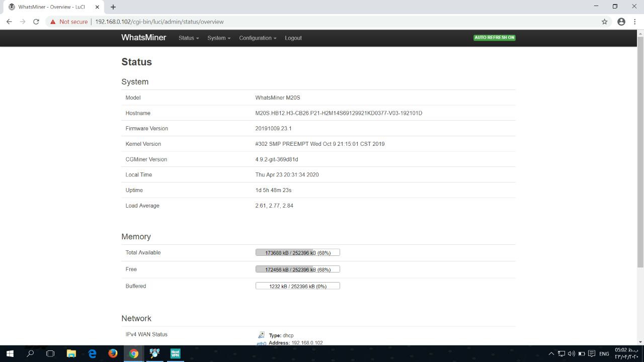
Task: Click the battery tray icon
Action: pyautogui.click(x=581, y=353)
